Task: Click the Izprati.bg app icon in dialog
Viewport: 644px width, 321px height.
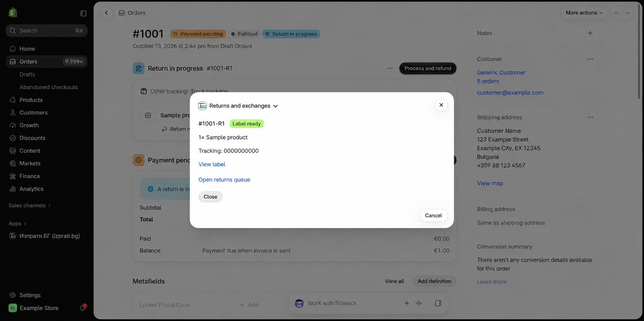Action: coord(202,106)
